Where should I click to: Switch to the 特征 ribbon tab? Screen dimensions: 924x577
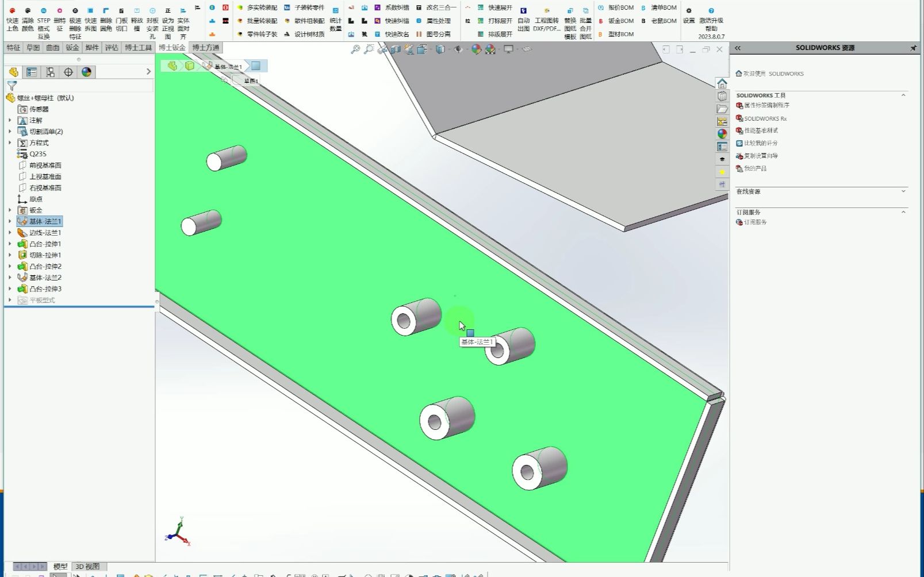[12, 48]
